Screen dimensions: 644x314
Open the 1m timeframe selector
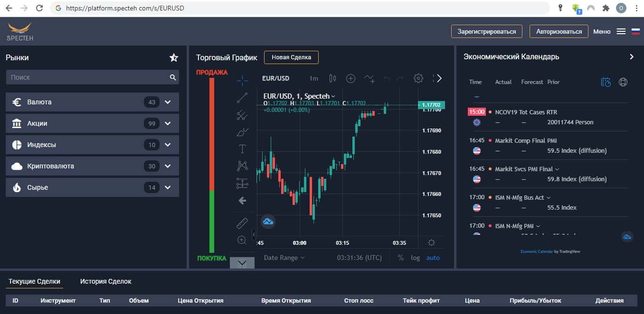313,78
